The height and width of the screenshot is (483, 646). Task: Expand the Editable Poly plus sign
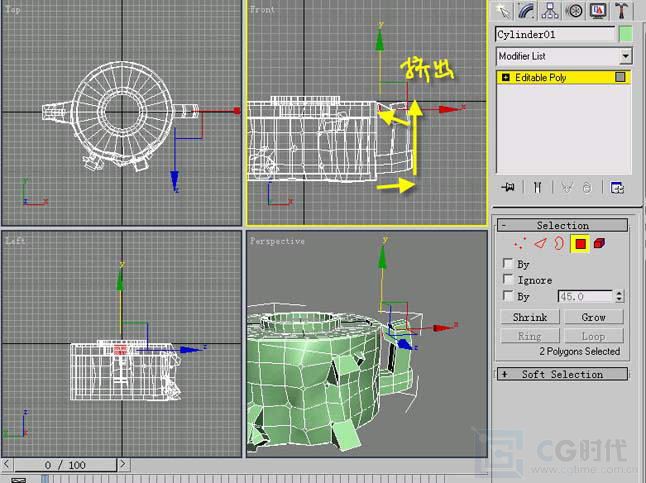pos(506,77)
